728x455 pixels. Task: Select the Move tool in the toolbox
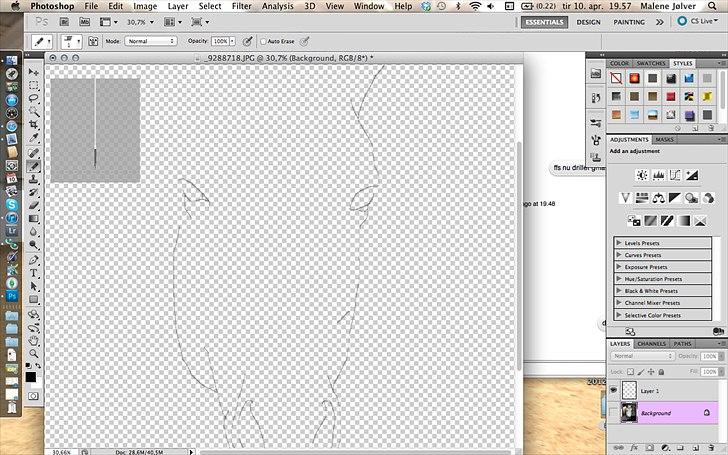point(34,73)
